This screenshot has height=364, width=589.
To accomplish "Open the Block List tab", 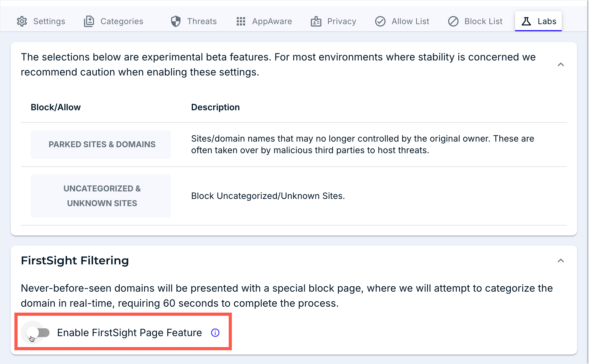I will (483, 21).
